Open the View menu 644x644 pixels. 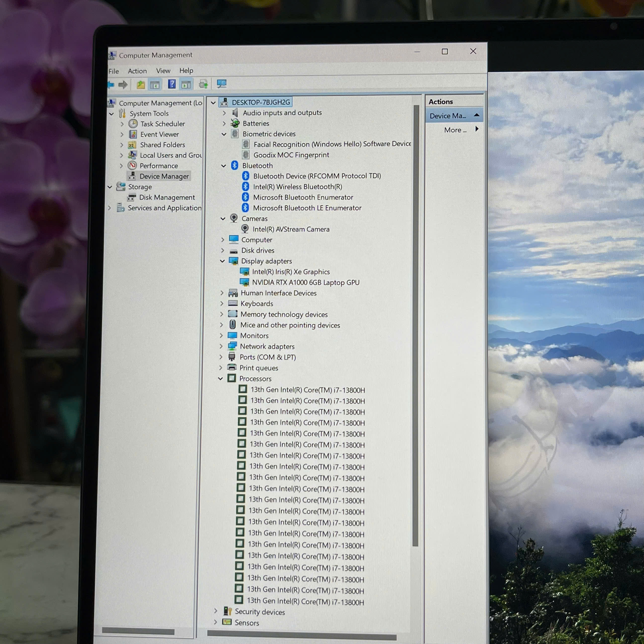(x=163, y=71)
